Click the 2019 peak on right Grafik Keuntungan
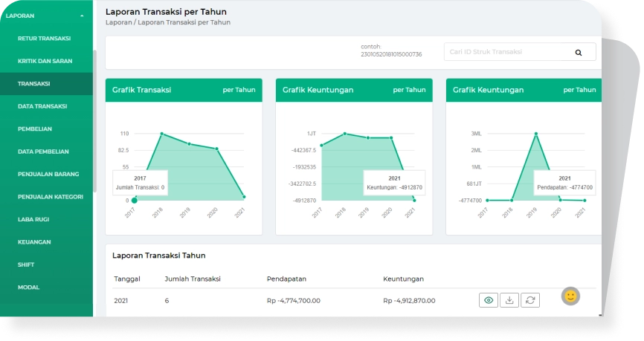The image size is (644, 341). click(x=535, y=134)
